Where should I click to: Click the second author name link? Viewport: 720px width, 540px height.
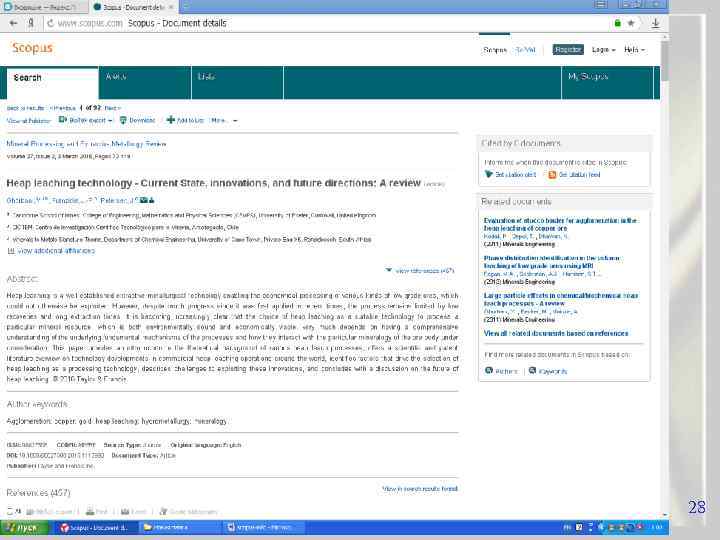[x=68, y=201]
